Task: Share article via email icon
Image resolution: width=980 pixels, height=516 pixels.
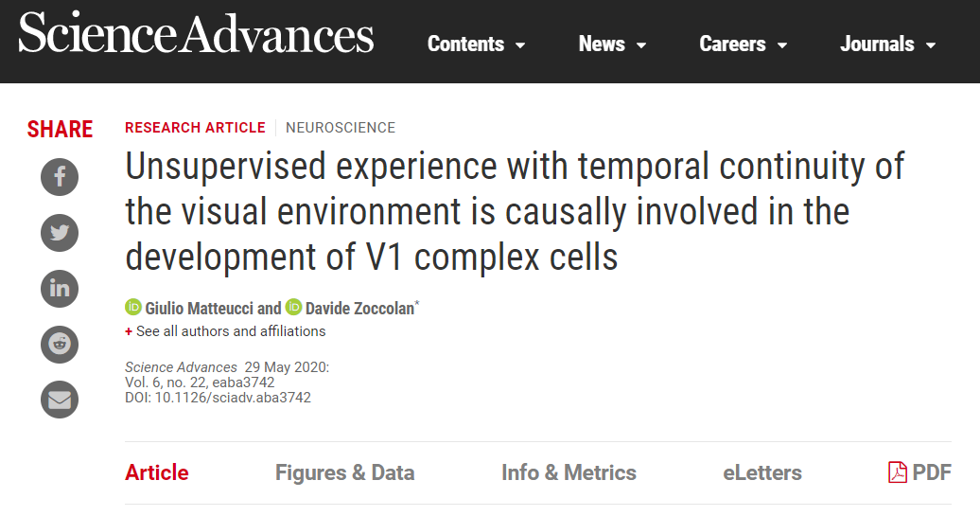Action: point(60,400)
